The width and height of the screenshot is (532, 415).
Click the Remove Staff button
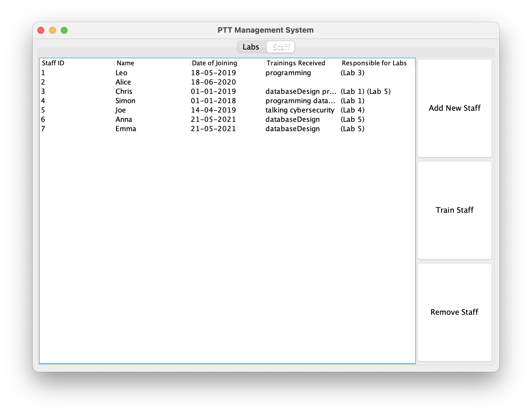point(454,312)
